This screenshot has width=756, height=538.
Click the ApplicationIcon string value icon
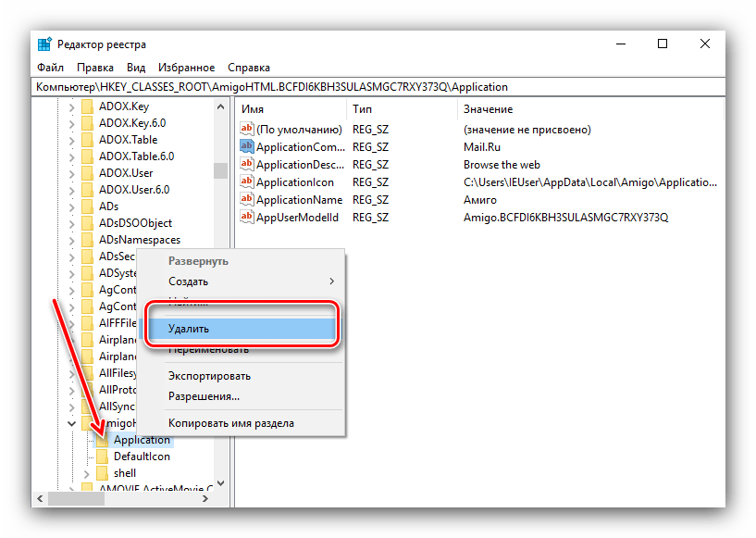coord(246,182)
